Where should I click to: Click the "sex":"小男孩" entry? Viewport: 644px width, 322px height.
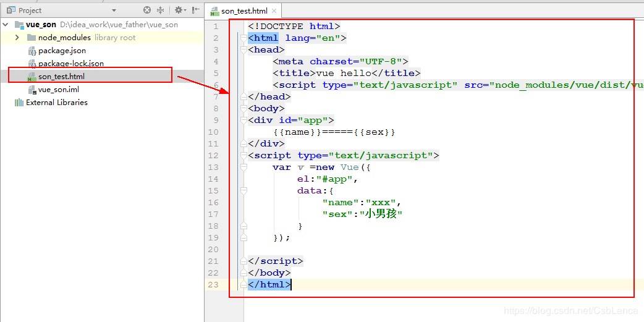click(362, 214)
